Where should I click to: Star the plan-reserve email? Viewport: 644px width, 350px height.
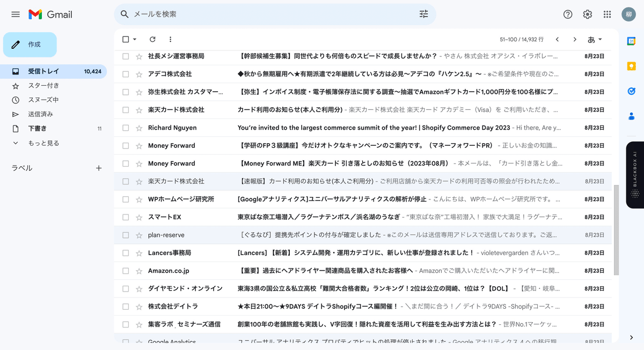(139, 235)
